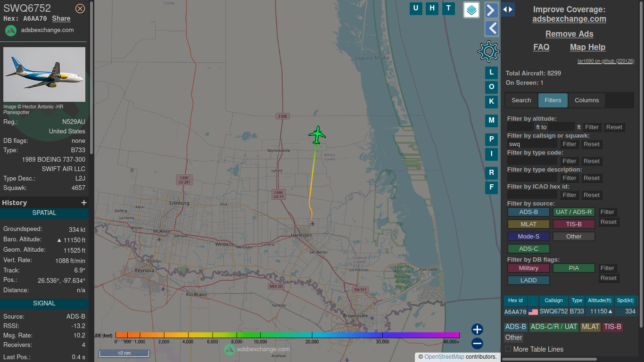Image resolution: width=644 pixels, height=362 pixels.
Task: Click the H map toolbar button
Action: point(432,8)
